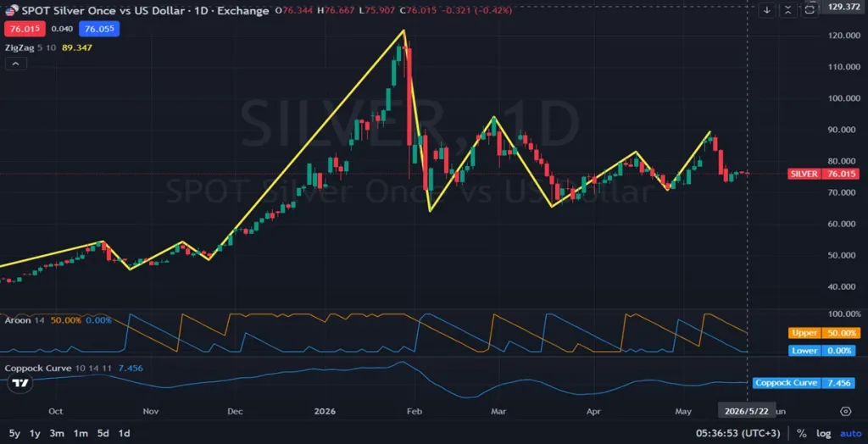Switch chart range to 5d

click(x=103, y=433)
